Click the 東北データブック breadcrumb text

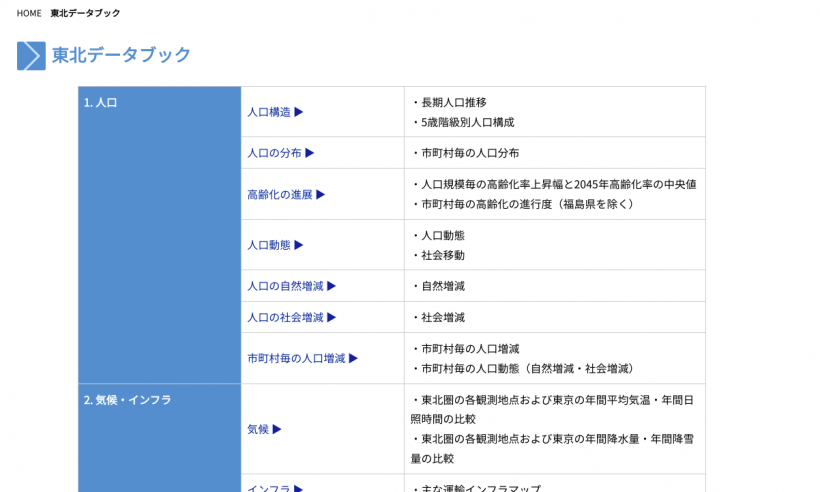(x=85, y=13)
